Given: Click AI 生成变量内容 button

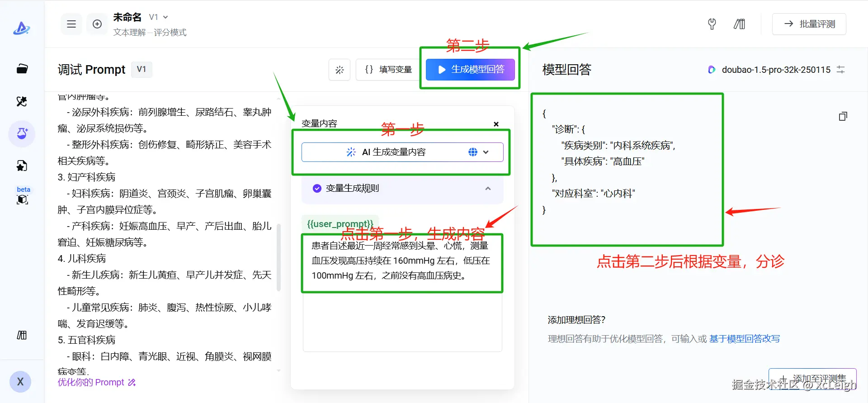Looking at the screenshot, I should click(402, 152).
